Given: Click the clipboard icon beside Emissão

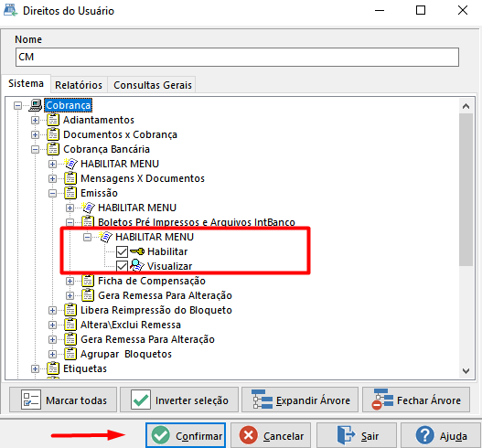Looking at the screenshot, I should 70,193.
